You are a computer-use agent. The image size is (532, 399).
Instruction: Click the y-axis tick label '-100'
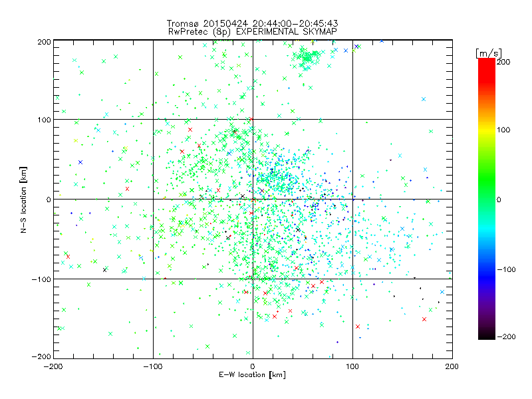[41, 279]
